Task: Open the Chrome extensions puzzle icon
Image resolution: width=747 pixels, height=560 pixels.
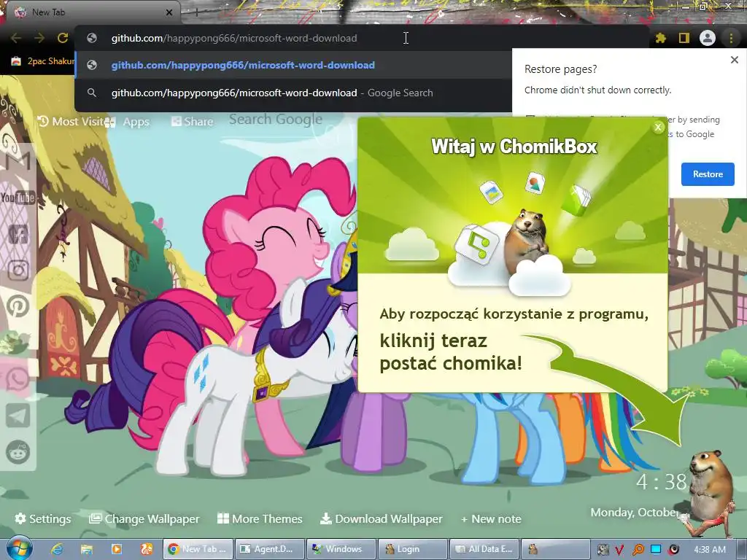Action: pyautogui.click(x=661, y=38)
